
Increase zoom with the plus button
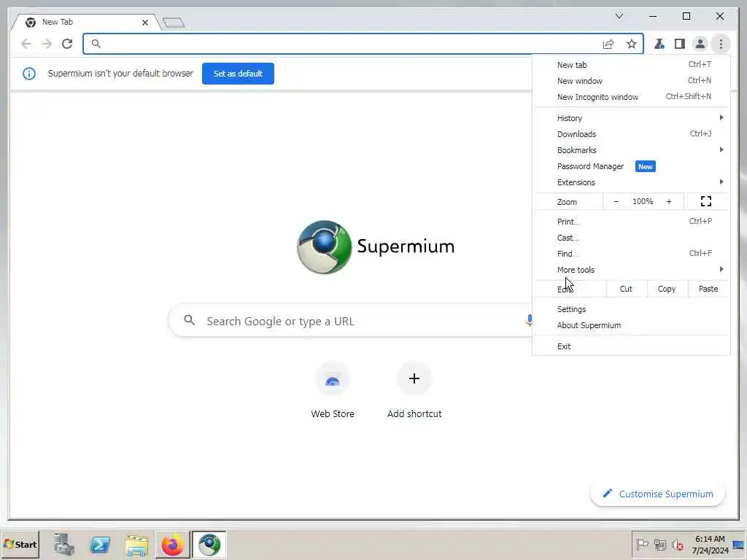click(669, 201)
